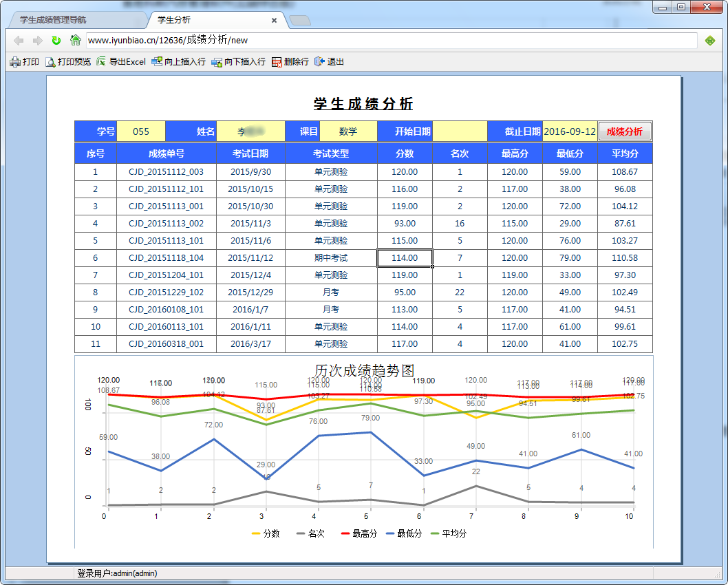Click the 截止日期 field 2016-09-12
728x585 pixels.
[570, 131]
